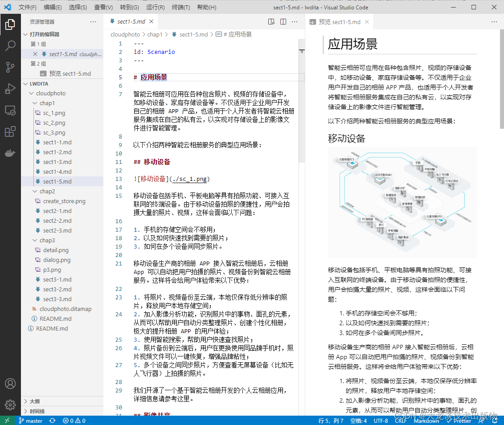Open problems count 0 errors 0 warnings
This screenshot has width=504, height=425.
coord(74,421)
